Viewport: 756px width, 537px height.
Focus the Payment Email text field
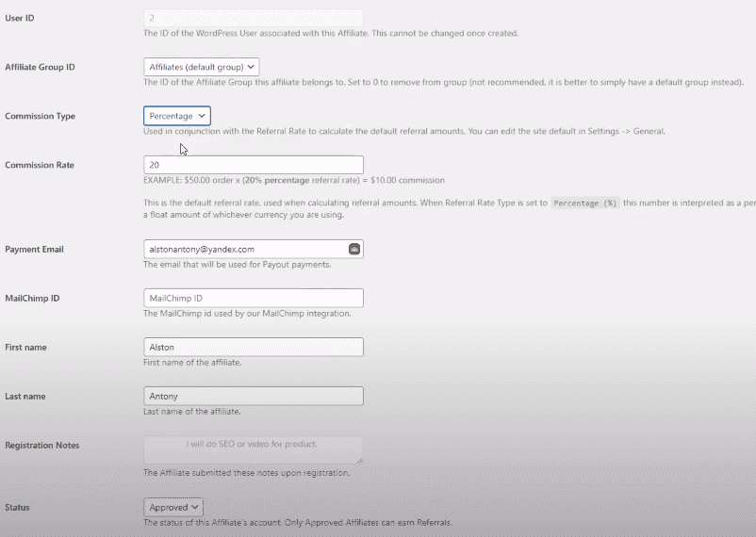(x=243, y=250)
